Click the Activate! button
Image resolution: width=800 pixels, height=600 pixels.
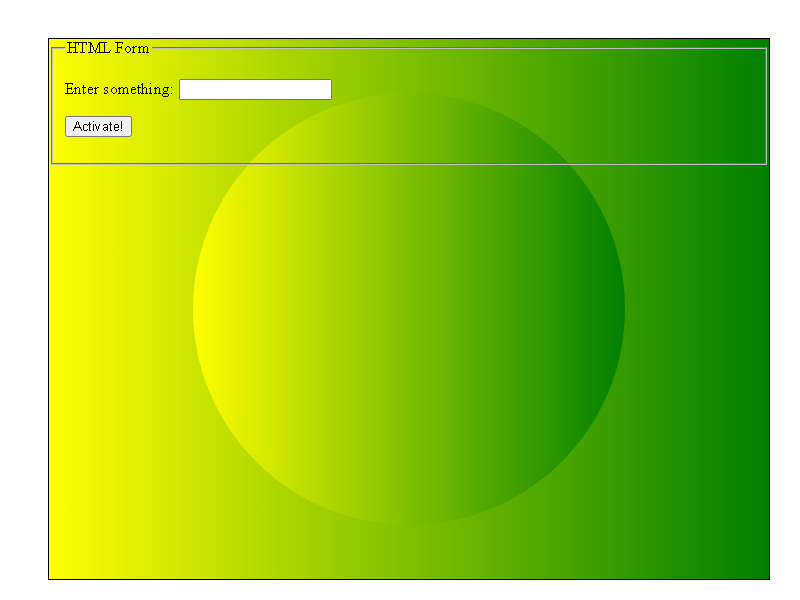pyautogui.click(x=98, y=127)
